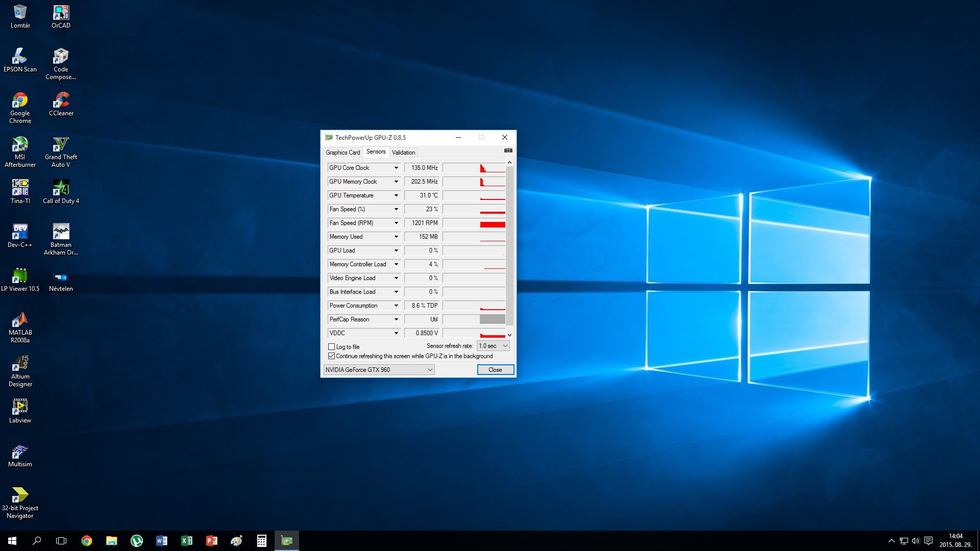
Task: Open the NVIDIA GeForce GTX 960 selector
Action: 379,370
